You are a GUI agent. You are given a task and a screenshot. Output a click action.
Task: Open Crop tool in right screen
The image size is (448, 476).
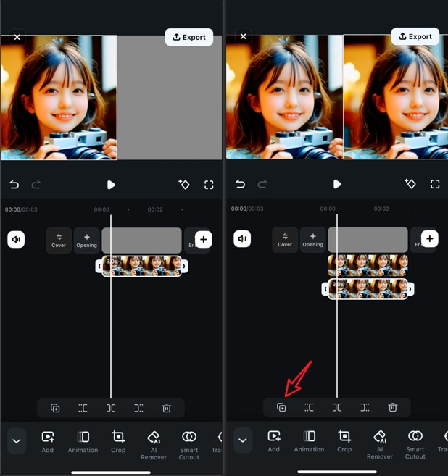point(344,441)
